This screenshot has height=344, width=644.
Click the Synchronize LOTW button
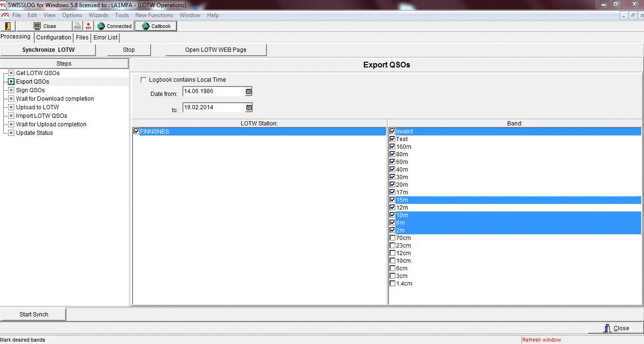(48, 50)
